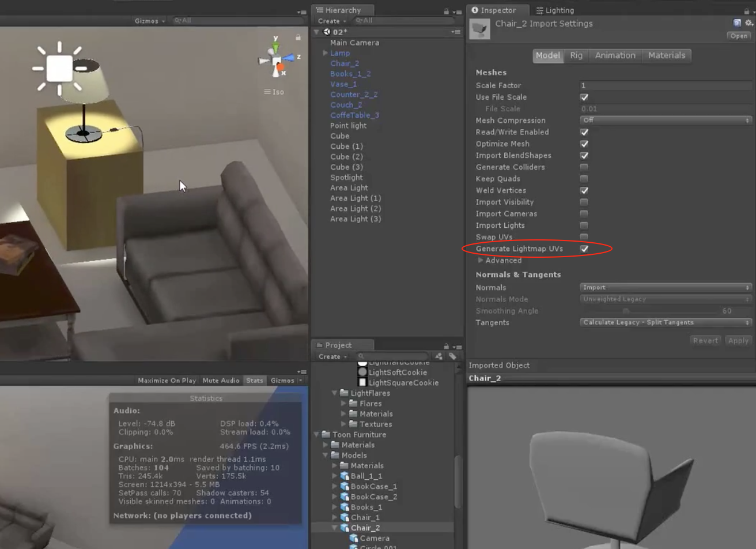Open the Inspector help reference icon

(737, 23)
